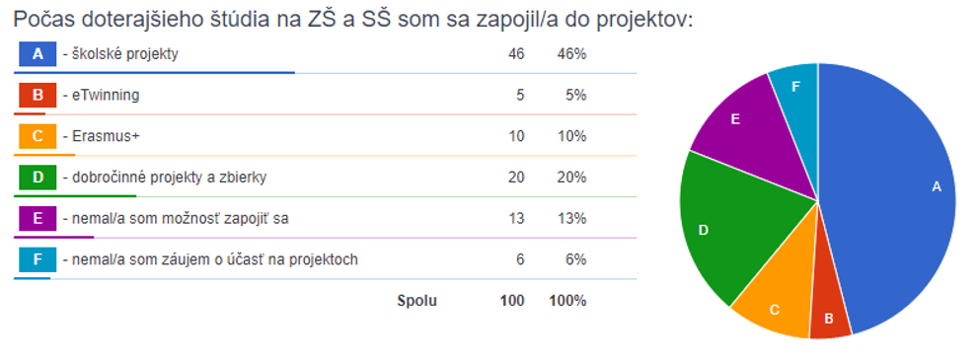
Task: Click the 'Erasmus+' row label
Action: click(102, 137)
